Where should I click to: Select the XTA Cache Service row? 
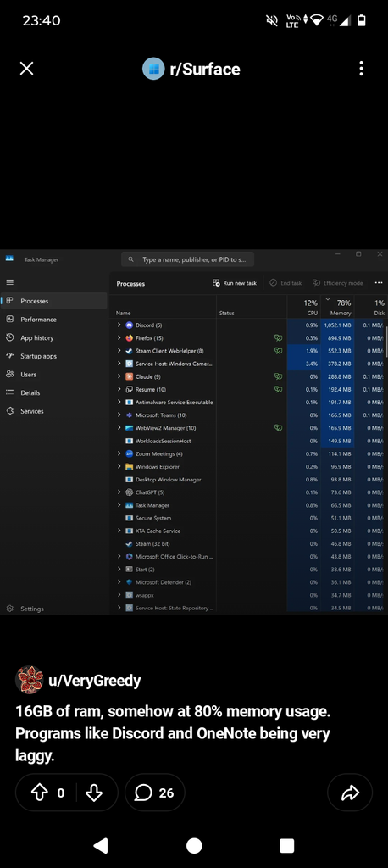click(x=248, y=531)
